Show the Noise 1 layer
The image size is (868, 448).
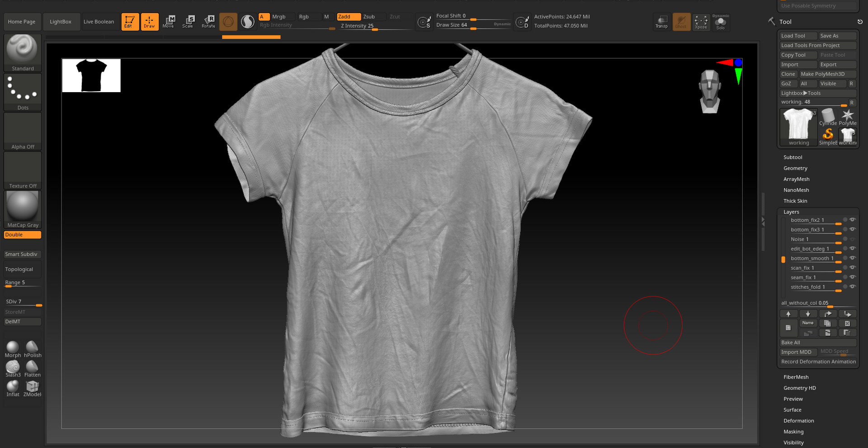pos(853,239)
